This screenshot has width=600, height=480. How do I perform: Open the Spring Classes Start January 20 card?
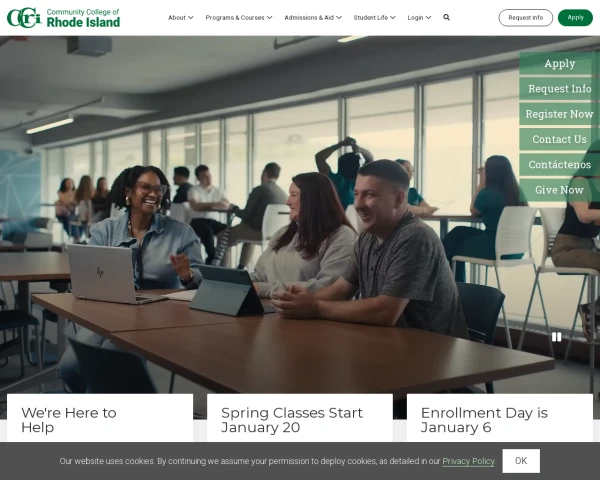(x=292, y=420)
